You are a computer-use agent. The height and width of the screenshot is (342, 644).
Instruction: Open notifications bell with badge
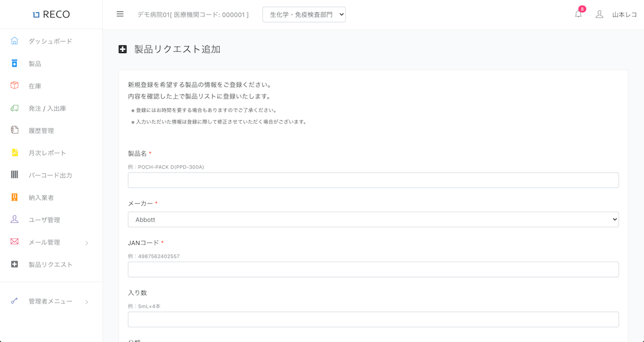coord(578,14)
